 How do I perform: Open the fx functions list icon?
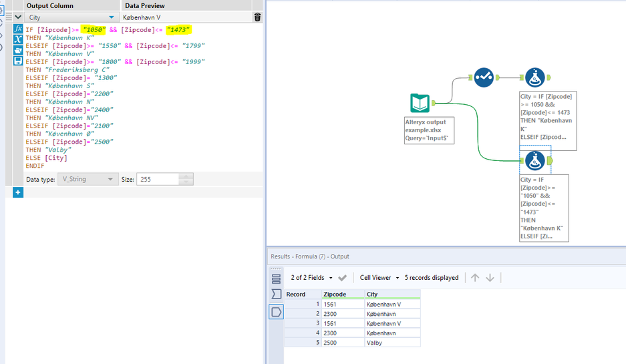(x=19, y=30)
